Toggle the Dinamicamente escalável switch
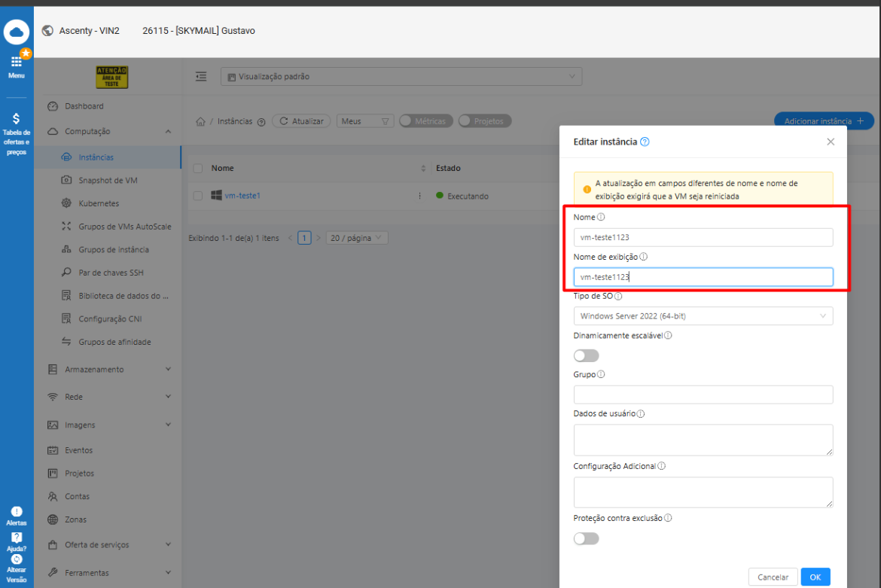This screenshot has width=881, height=588. (586, 355)
